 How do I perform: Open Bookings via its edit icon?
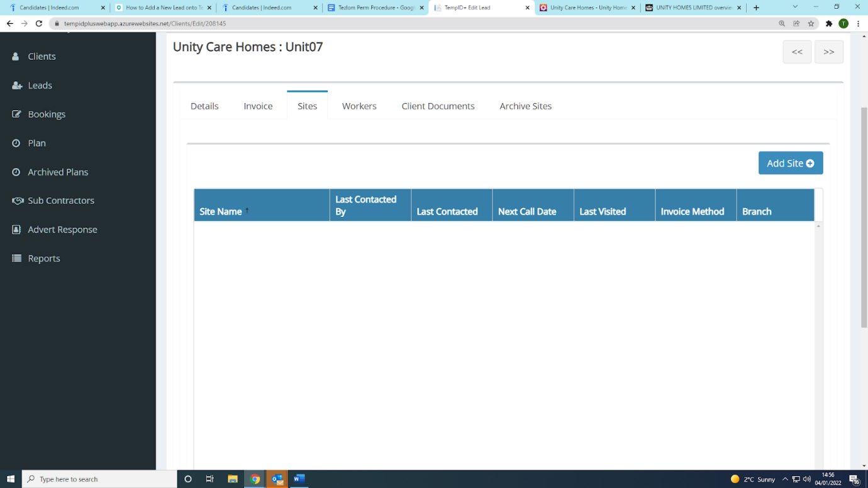(x=16, y=114)
